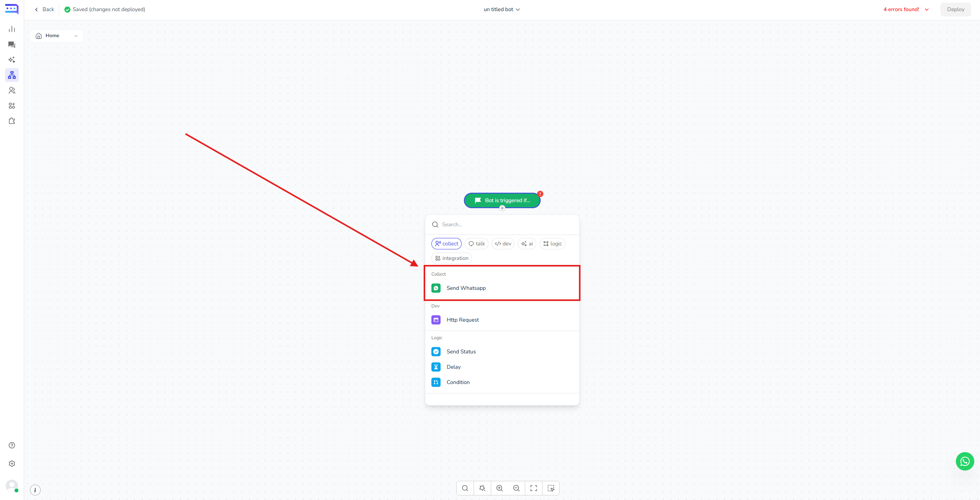The width and height of the screenshot is (980, 500).
Task: Open the help question mark icon
Action: (x=12, y=445)
